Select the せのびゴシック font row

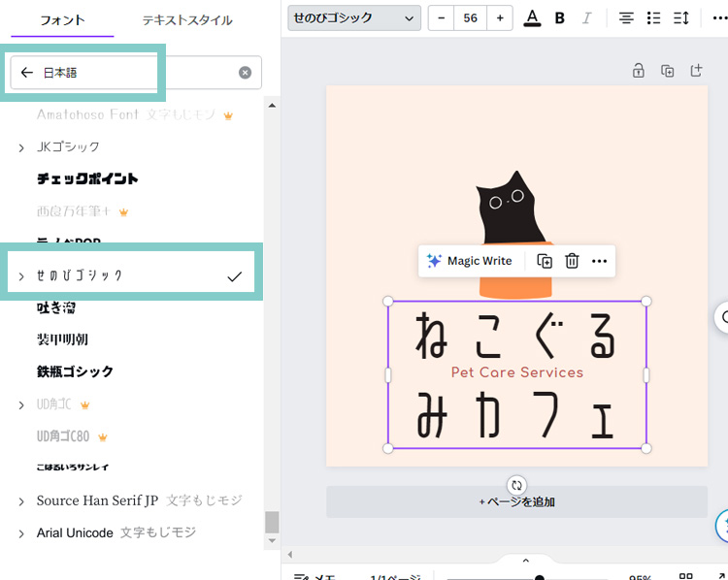point(131,275)
